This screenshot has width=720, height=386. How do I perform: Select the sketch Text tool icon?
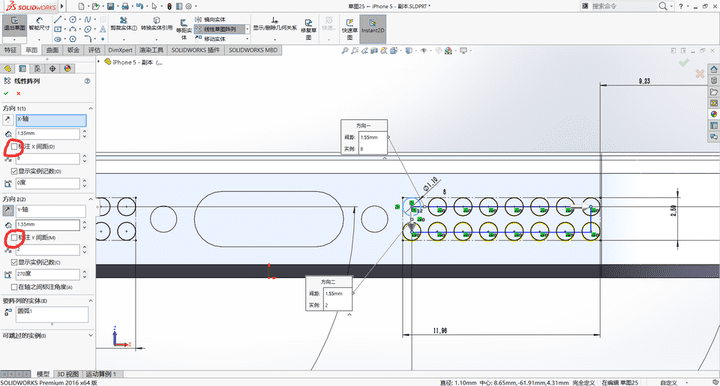coord(102,29)
